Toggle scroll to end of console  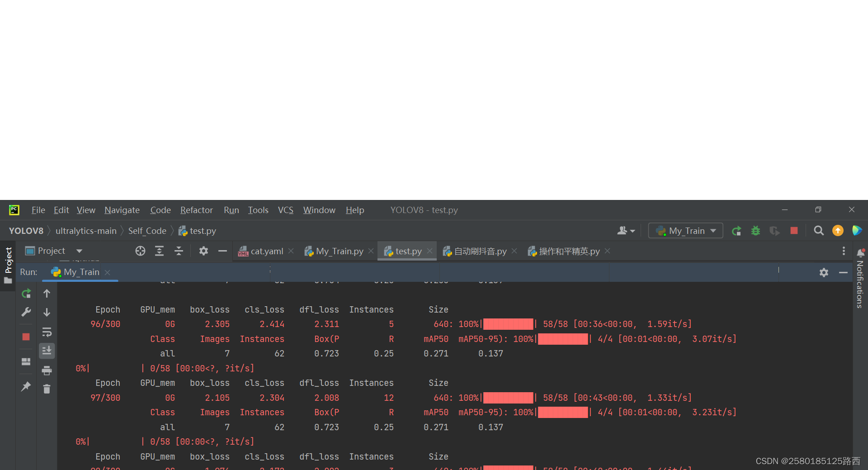pyautogui.click(x=47, y=351)
